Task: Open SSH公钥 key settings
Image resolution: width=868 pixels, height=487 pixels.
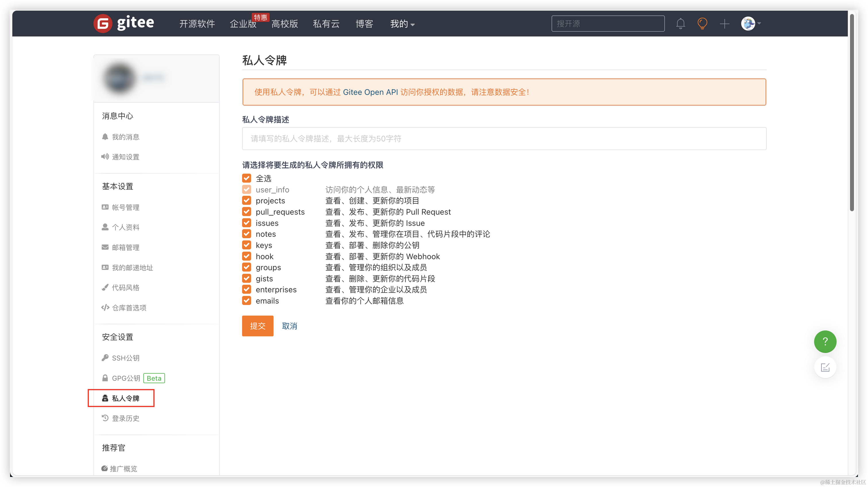Action: point(125,358)
